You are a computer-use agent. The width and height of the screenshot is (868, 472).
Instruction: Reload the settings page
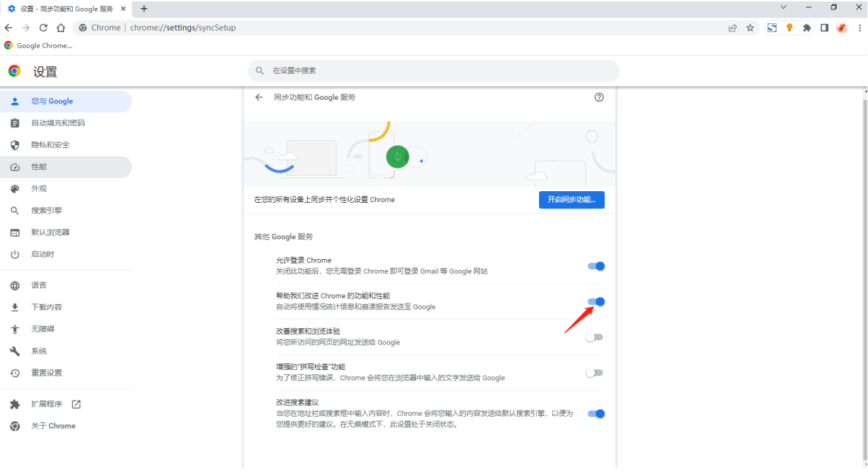pyautogui.click(x=43, y=28)
